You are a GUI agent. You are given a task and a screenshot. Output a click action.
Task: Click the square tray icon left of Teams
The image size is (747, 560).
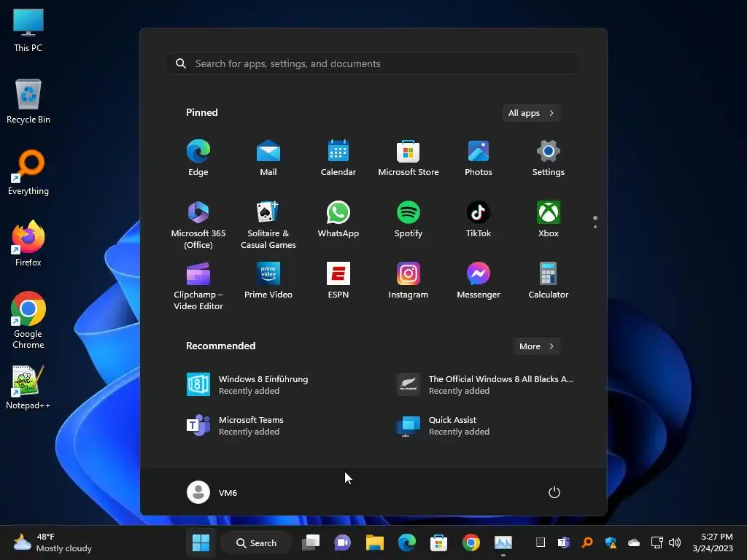coord(541,542)
